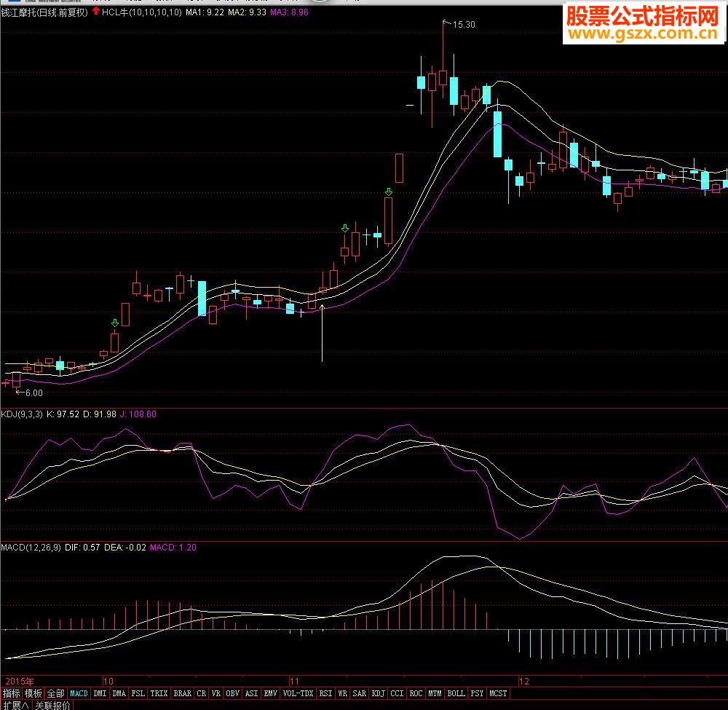Open the 关联报价 related quotes button
The height and width of the screenshot is (710, 728).
click(x=52, y=705)
